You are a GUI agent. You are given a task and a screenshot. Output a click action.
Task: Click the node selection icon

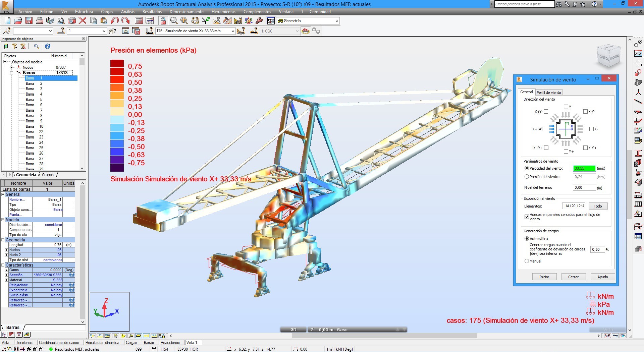(7, 31)
